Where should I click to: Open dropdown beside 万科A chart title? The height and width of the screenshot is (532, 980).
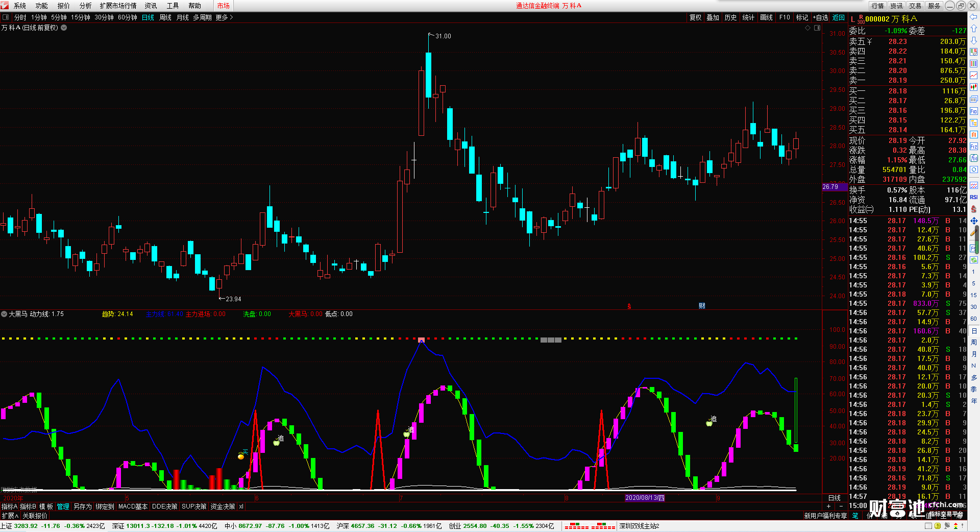64,28
